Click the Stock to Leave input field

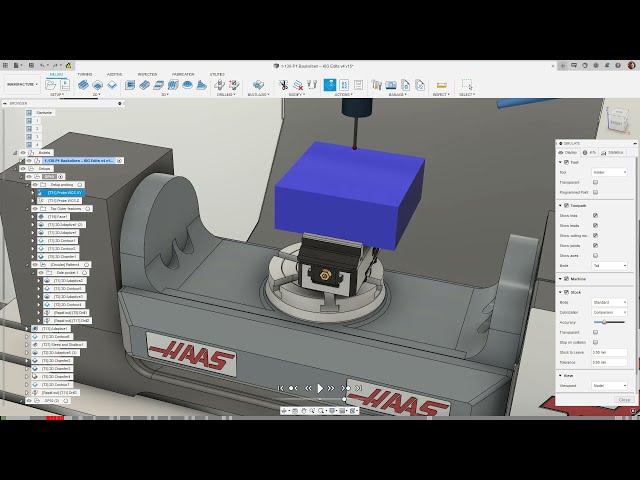point(609,352)
